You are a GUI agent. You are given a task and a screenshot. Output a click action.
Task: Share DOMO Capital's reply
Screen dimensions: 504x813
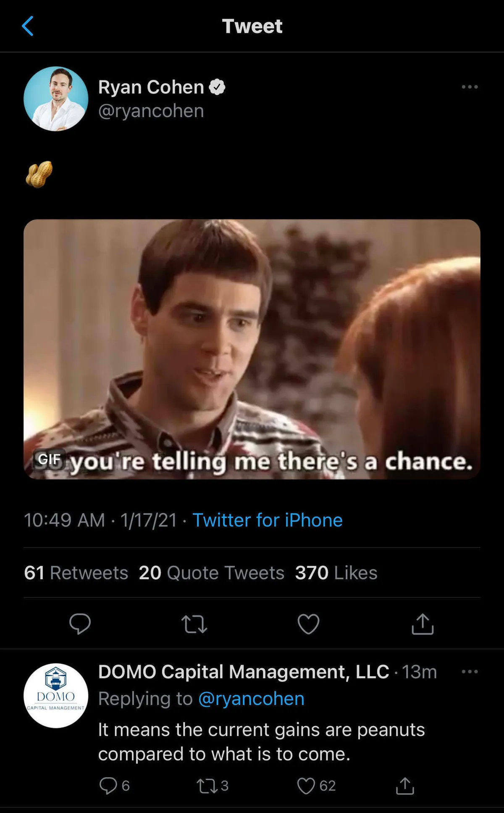tap(405, 786)
